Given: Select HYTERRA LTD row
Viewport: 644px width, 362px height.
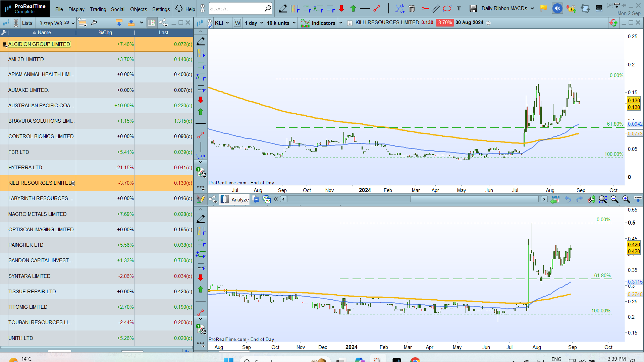Looking at the screenshot, I should 97,168.
